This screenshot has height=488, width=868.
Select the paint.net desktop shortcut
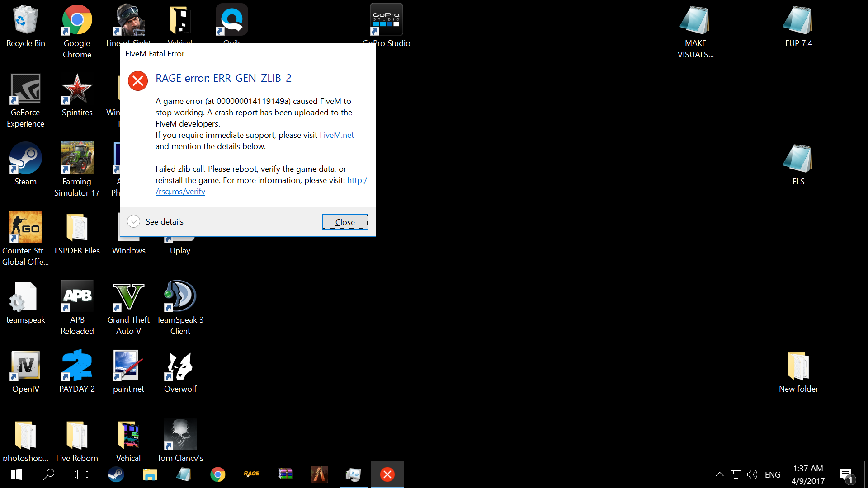(128, 372)
